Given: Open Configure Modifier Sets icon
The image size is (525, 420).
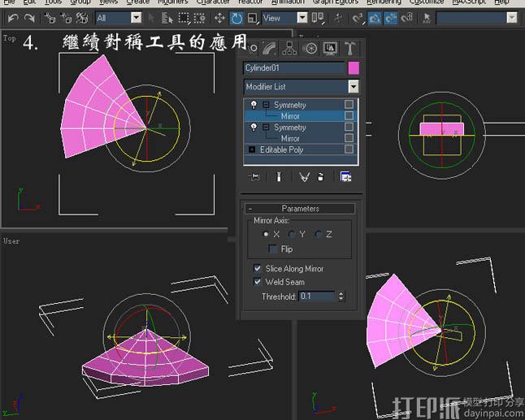Looking at the screenshot, I should (x=345, y=176).
